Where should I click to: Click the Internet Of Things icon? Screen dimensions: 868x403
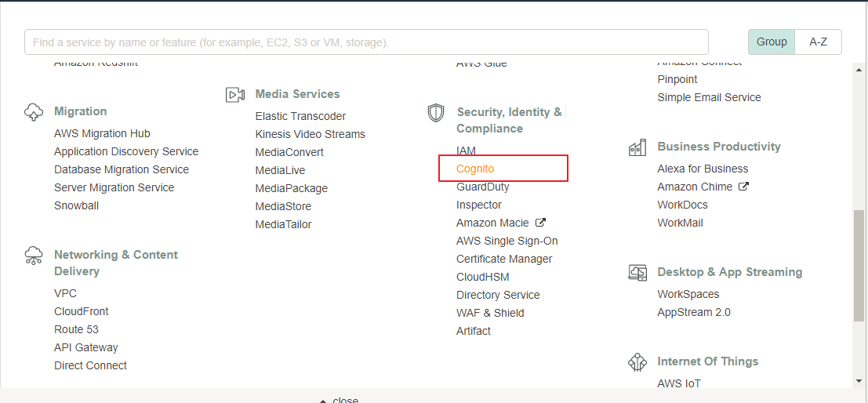637,362
